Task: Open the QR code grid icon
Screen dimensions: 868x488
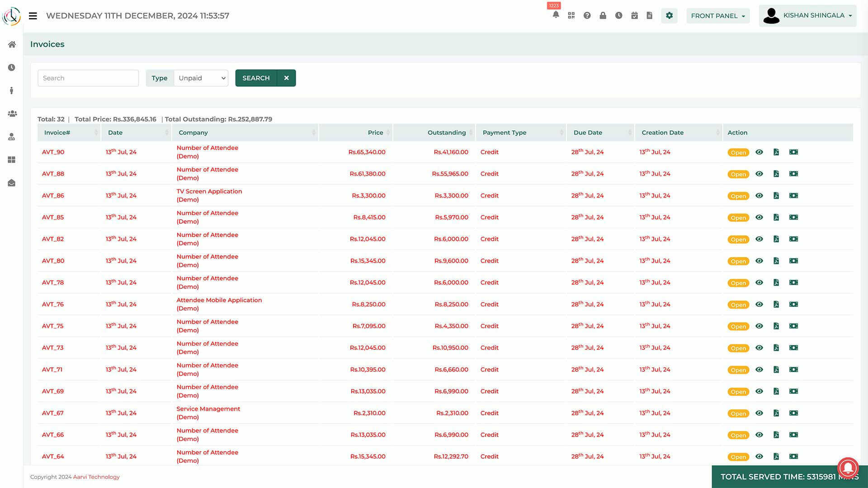Action: tap(571, 15)
